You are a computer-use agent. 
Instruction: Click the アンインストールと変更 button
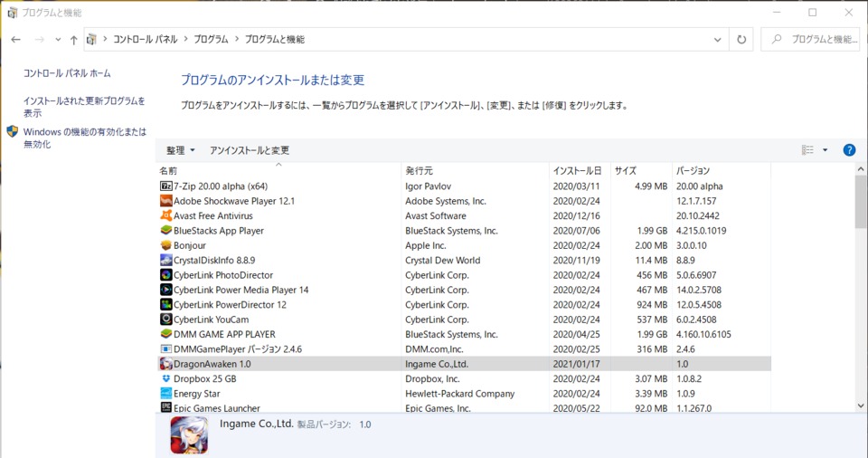click(x=250, y=150)
